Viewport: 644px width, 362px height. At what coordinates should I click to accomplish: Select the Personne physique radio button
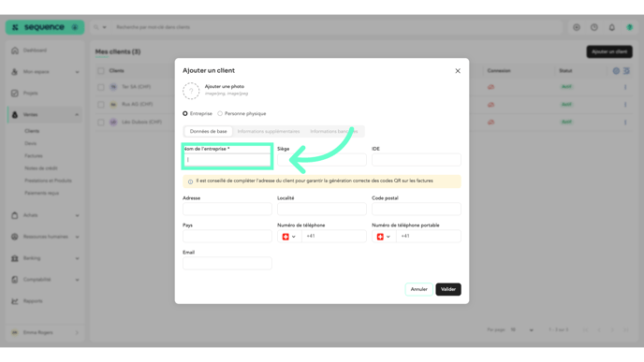[x=220, y=114]
